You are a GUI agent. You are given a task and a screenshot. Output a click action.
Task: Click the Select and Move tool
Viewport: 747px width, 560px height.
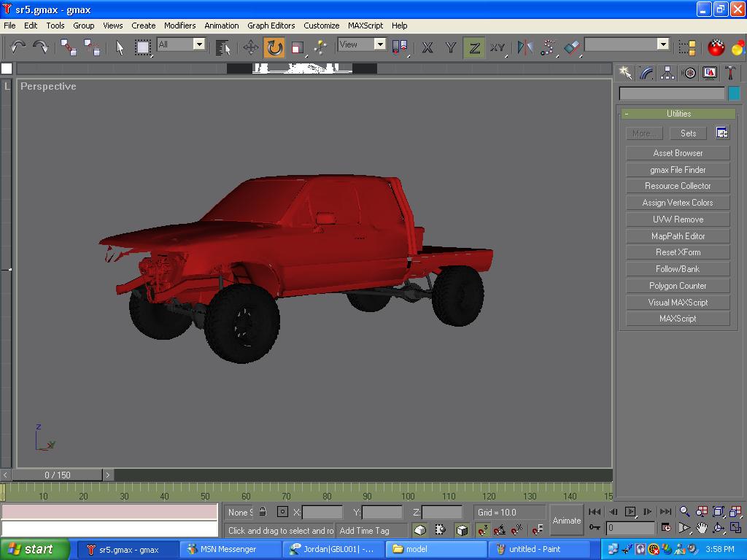click(251, 47)
